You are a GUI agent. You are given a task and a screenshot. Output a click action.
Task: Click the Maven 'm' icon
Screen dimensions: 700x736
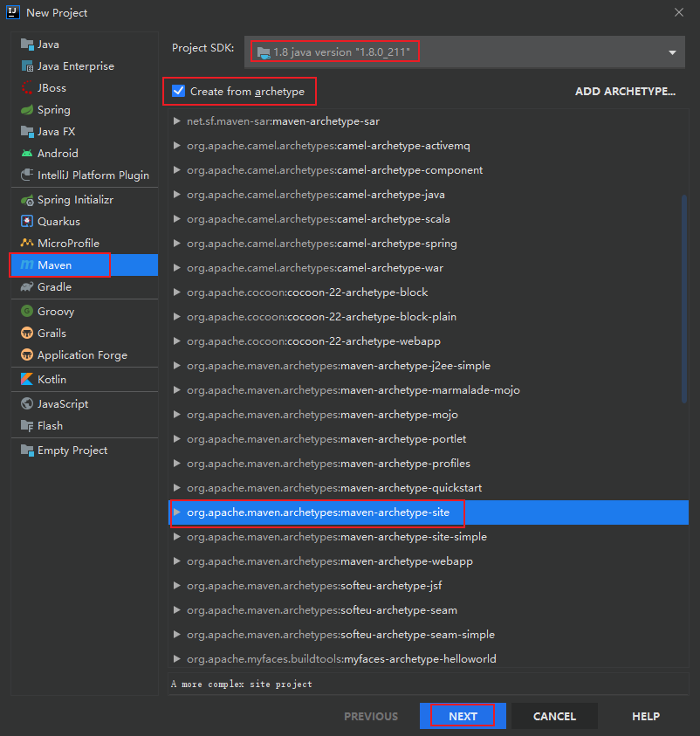[x=27, y=265]
